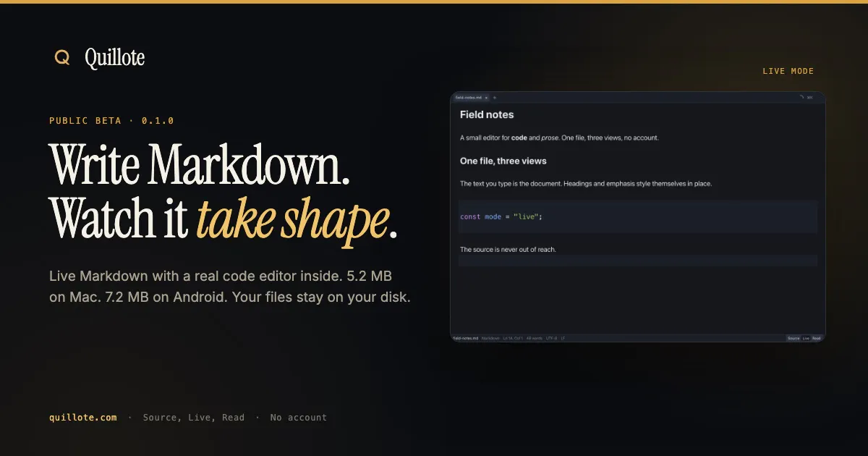Click the "Write Markdown." headline
Screen dimensions: 868x456
point(200,164)
